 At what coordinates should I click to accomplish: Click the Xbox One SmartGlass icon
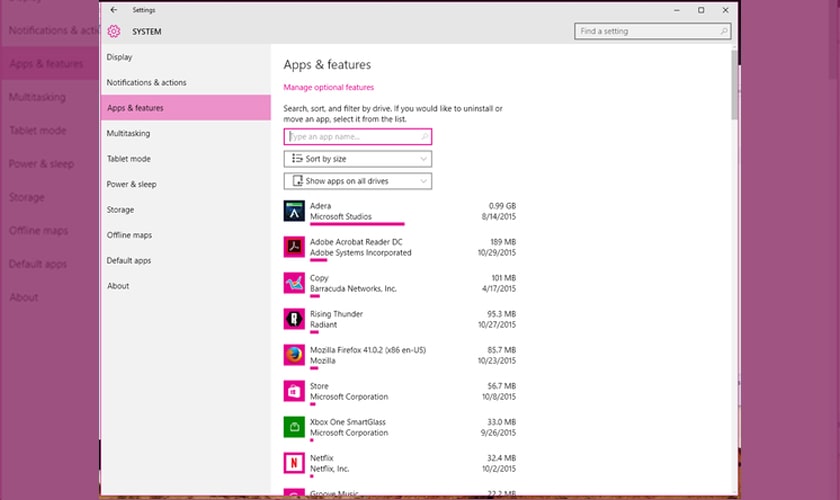(x=294, y=427)
